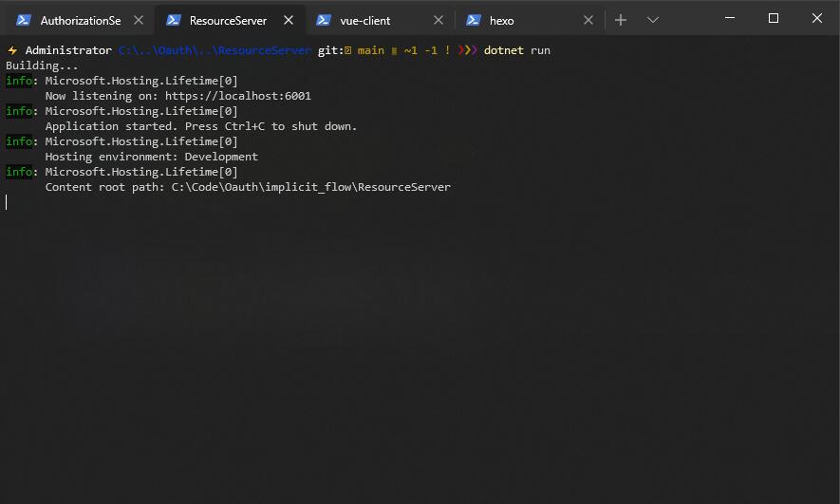The width and height of the screenshot is (840, 504).
Task: Close the hexo tab
Action: click(588, 20)
